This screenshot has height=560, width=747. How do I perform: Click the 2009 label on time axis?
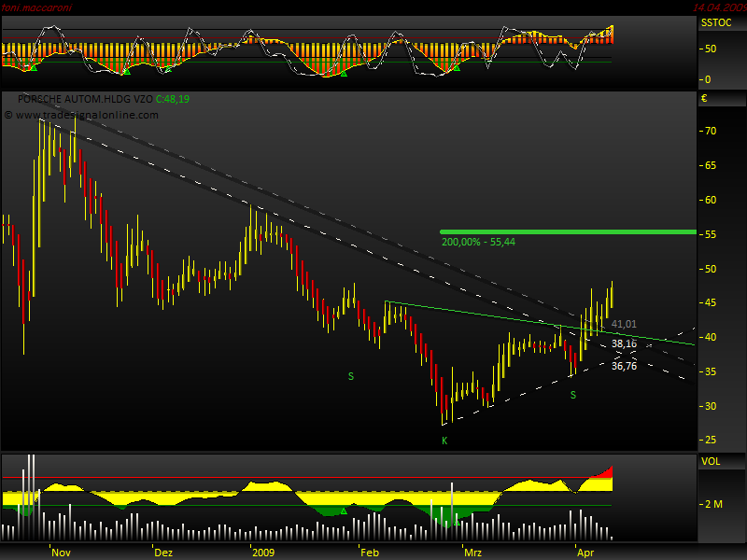point(263,553)
